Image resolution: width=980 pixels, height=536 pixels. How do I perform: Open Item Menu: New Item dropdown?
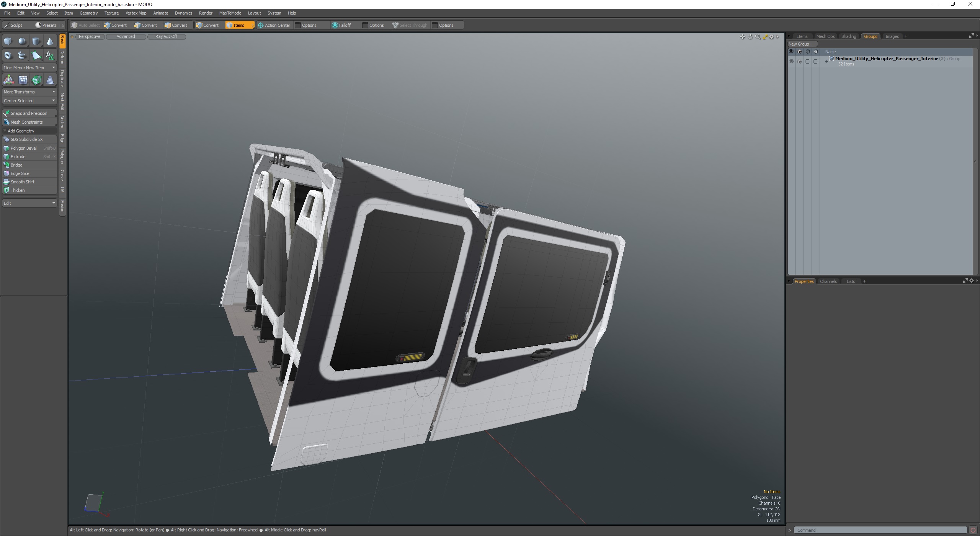tap(29, 68)
